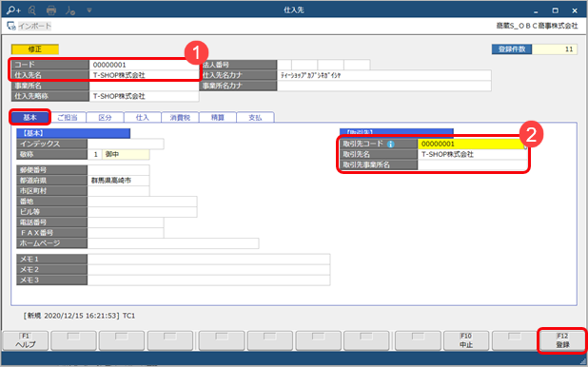Click the 仕入先略称 input field
Screen dimensions: 588x367
point(144,96)
